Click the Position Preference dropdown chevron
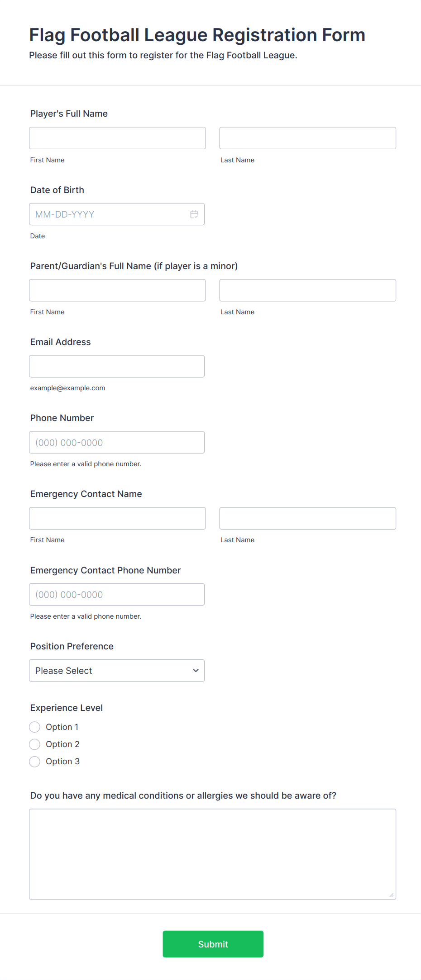421x980 pixels. pyautogui.click(x=196, y=671)
